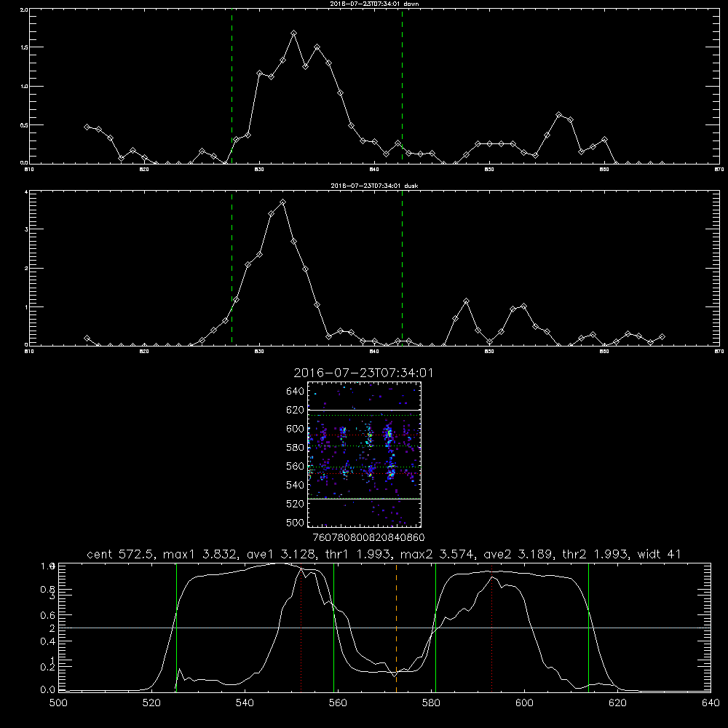Click the spectral color image thumbnail
The image size is (728, 728).
click(x=364, y=454)
